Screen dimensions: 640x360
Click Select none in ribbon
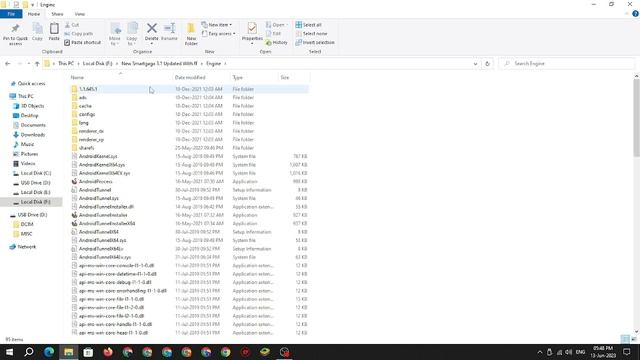click(x=311, y=33)
